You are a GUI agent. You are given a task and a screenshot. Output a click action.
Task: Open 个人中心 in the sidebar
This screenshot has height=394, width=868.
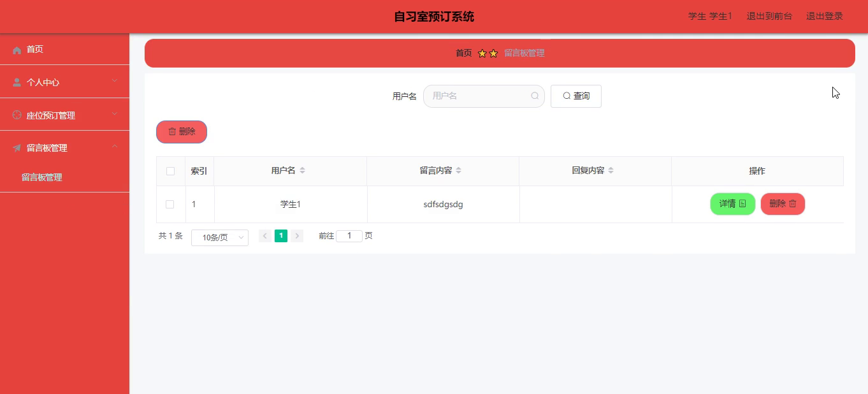click(x=64, y=82)
